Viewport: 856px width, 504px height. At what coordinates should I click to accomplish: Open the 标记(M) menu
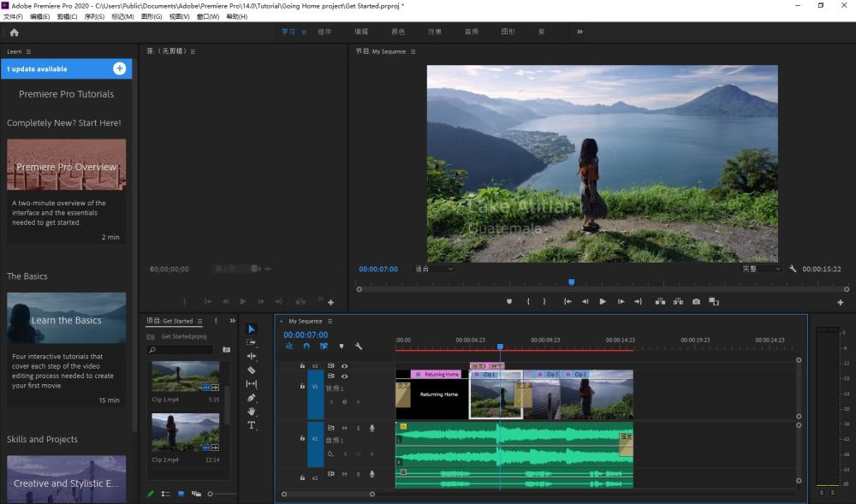pyautogui.click(x=122, y=17)
